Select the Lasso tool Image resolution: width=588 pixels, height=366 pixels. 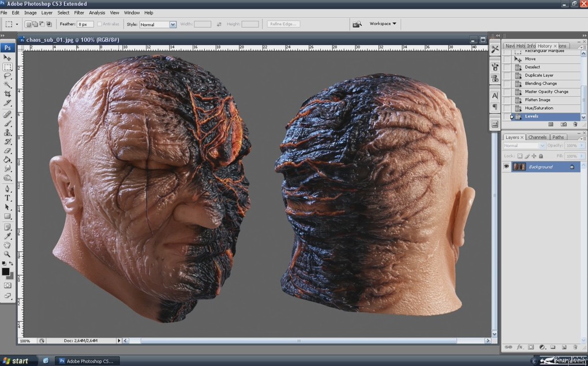point(7,76)
